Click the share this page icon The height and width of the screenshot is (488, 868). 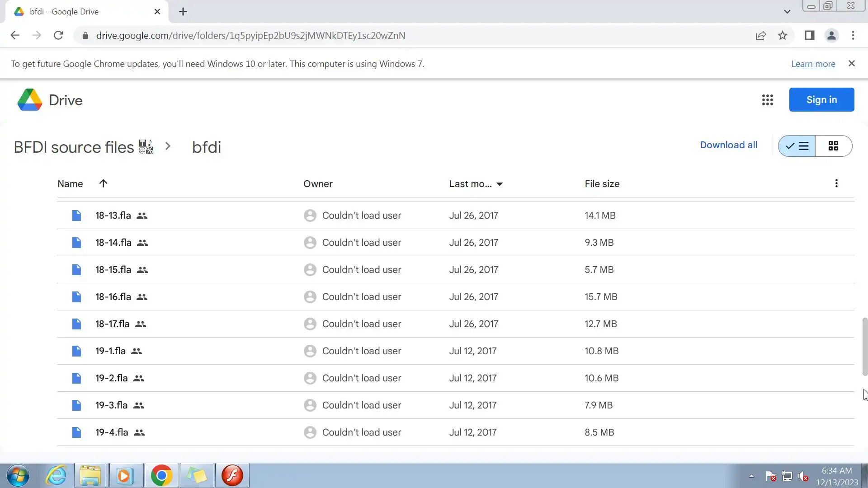click(761, 36)
